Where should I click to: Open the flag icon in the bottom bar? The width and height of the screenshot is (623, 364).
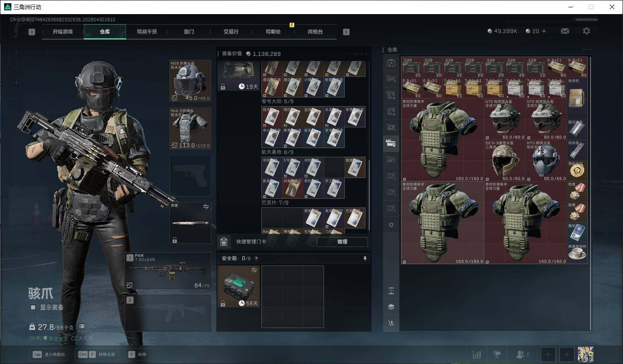tap(497, 354)
